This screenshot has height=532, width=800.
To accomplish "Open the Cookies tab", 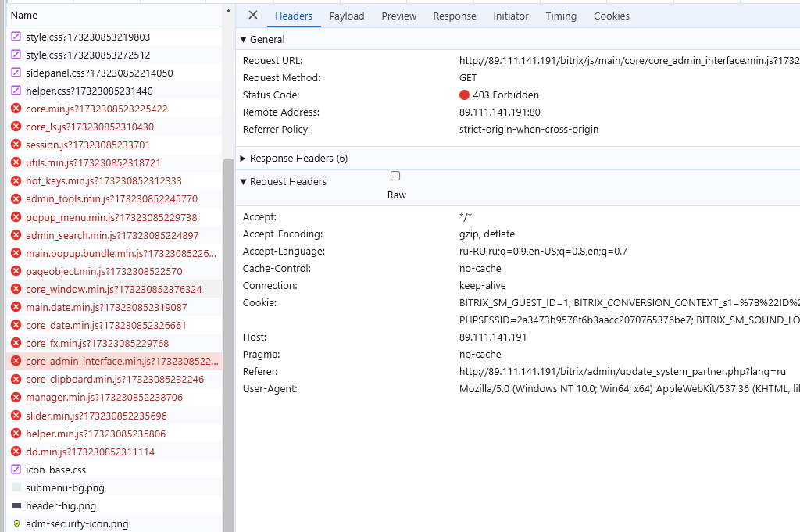I will (612, 16).
